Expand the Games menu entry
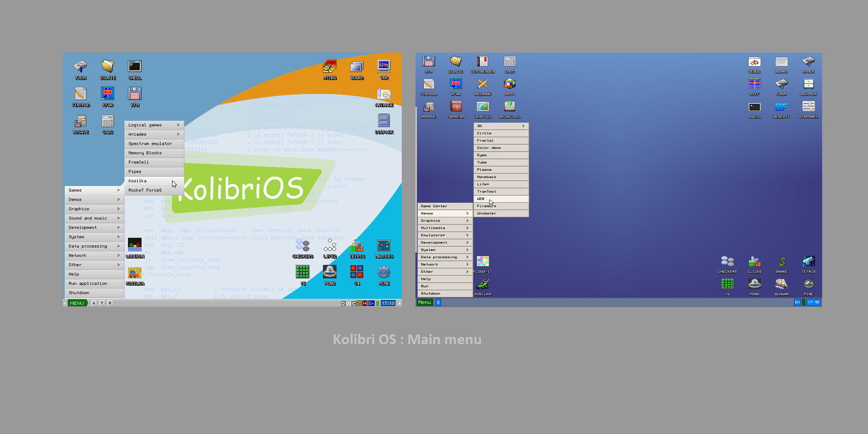This screenshot has height=434, width=868. tap(95, 190)
